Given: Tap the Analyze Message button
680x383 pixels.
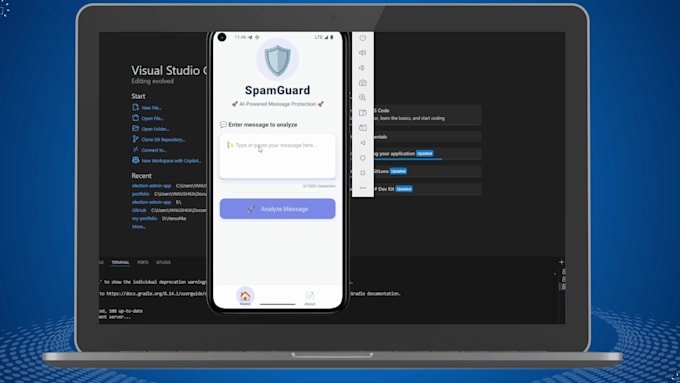Looking at the screenshot, I should tap(278, 209).
